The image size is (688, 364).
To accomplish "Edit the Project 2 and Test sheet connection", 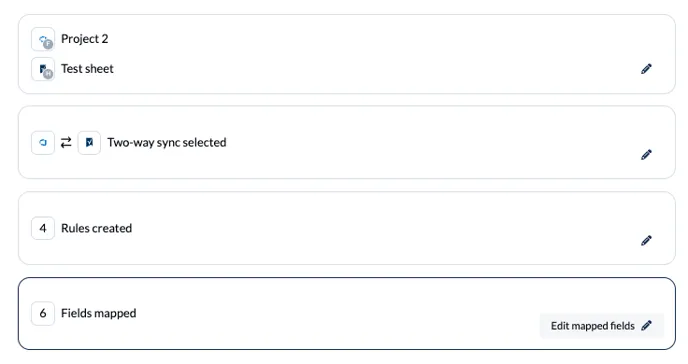I will (646, 69).
